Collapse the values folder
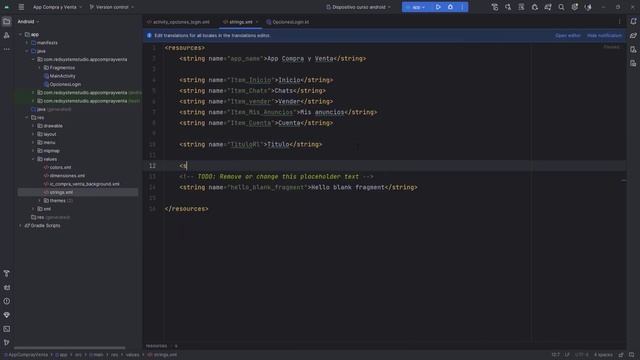 point(33,159)
